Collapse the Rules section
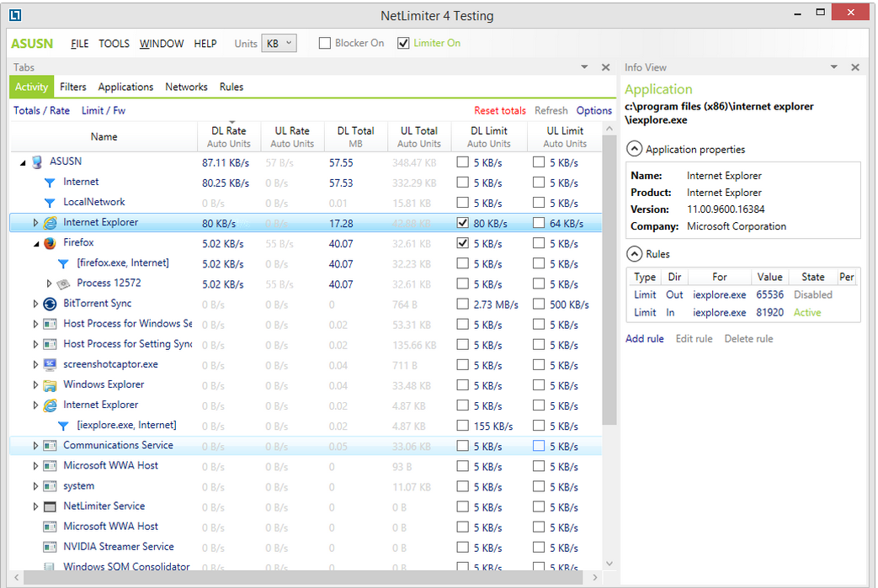Screen dimensions: 878x588 pyautogui.click(x=634, y=253)
